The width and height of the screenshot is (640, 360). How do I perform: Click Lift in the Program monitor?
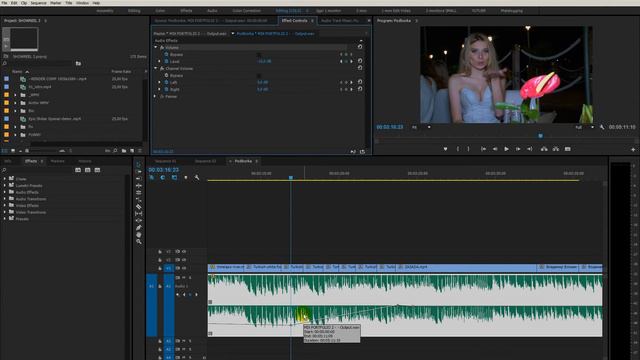pos(544,149)
